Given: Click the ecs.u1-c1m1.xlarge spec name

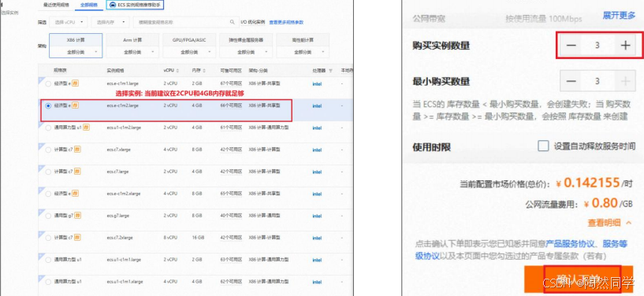Looking at the screenshot, I should [125, 282].
